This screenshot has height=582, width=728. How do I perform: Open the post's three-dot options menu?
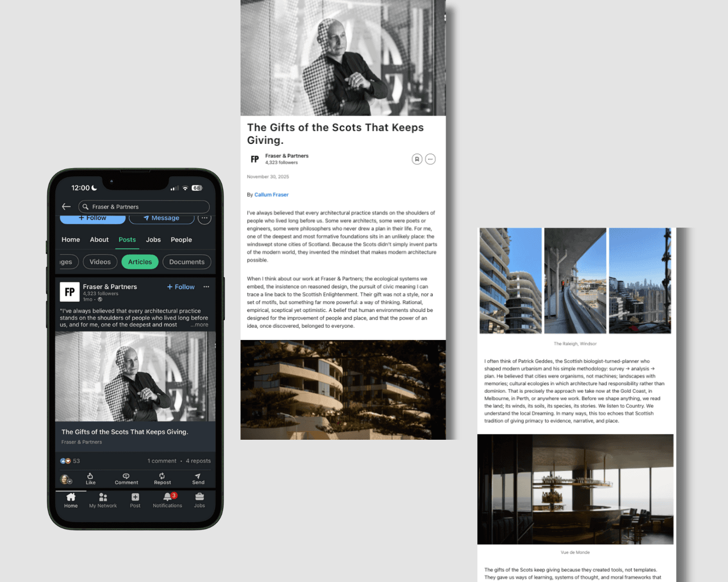pyautogui.click(x=206, y=287)
